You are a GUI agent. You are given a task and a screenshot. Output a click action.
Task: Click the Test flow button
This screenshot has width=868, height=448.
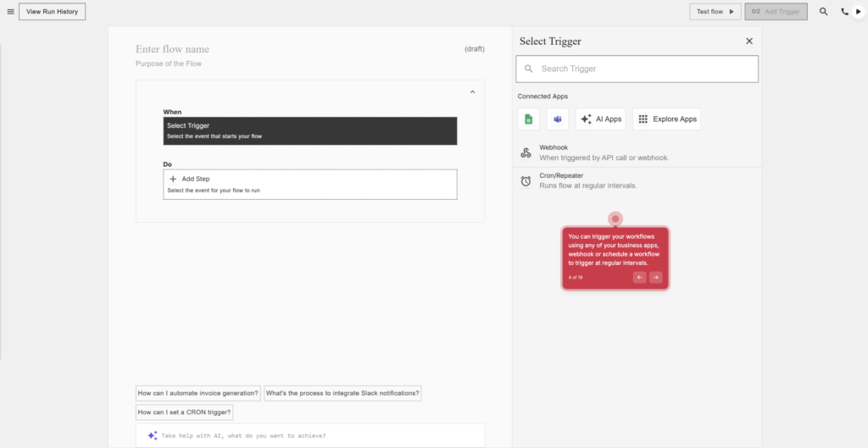pos(715,12)
